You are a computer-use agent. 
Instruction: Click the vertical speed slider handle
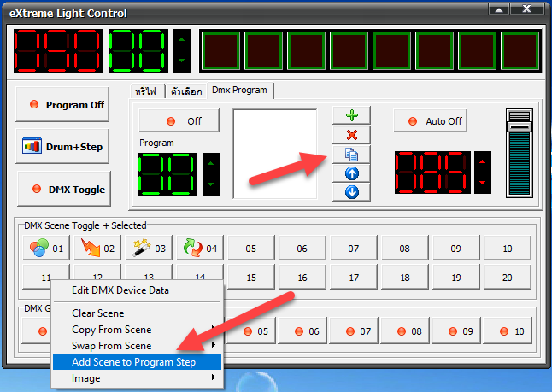coord(520,126)
